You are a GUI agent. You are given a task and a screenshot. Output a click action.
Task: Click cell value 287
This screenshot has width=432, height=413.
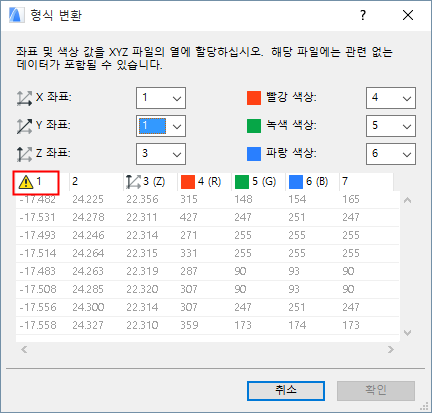(189, 271)
